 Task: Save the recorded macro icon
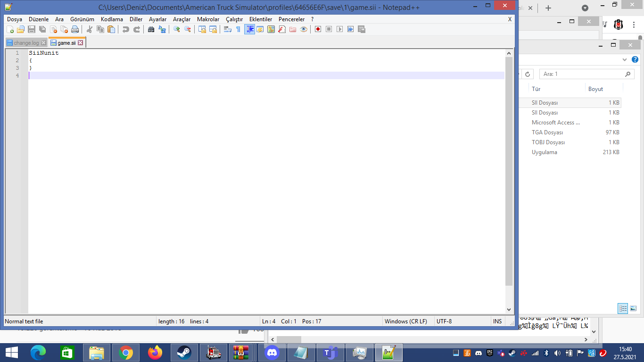tap(362, 29)
